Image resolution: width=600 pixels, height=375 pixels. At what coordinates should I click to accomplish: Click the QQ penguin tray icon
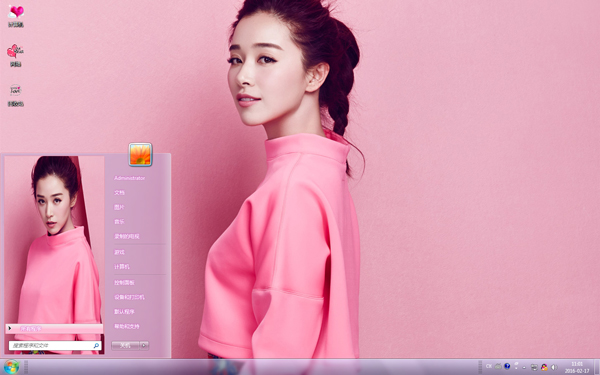544,367
